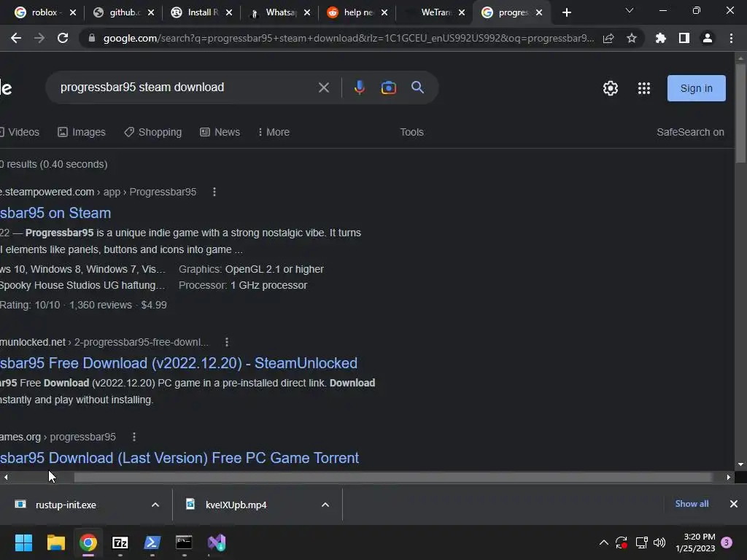Open Google apps grid

click(644, 88)
